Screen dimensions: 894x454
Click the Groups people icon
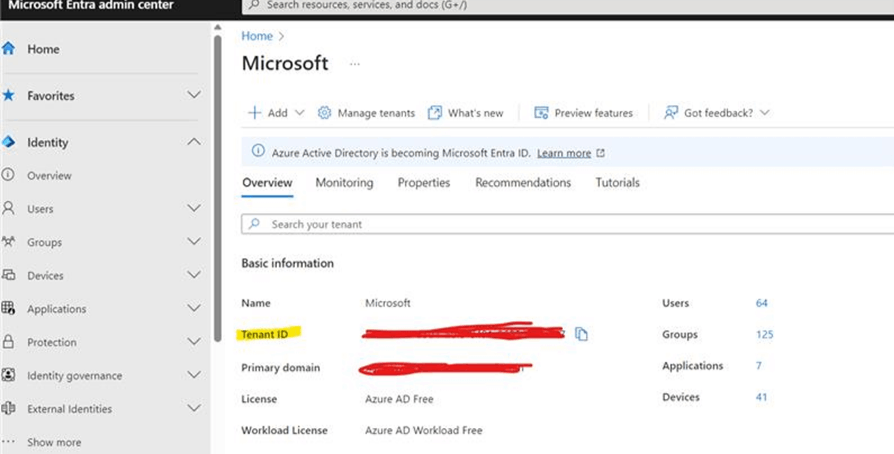(x=8, y=241)
